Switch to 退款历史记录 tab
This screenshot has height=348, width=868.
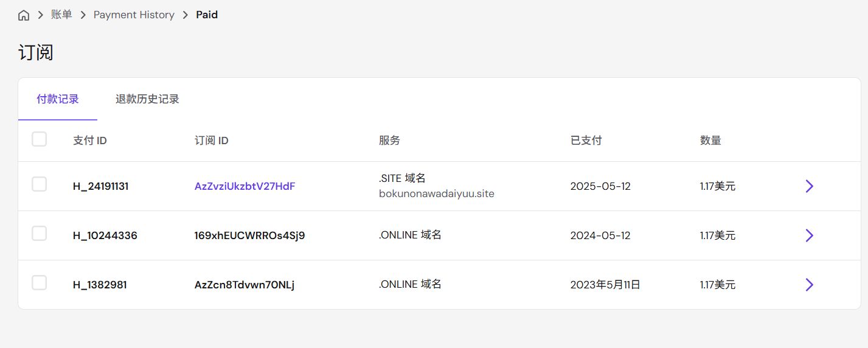point(147,99)
